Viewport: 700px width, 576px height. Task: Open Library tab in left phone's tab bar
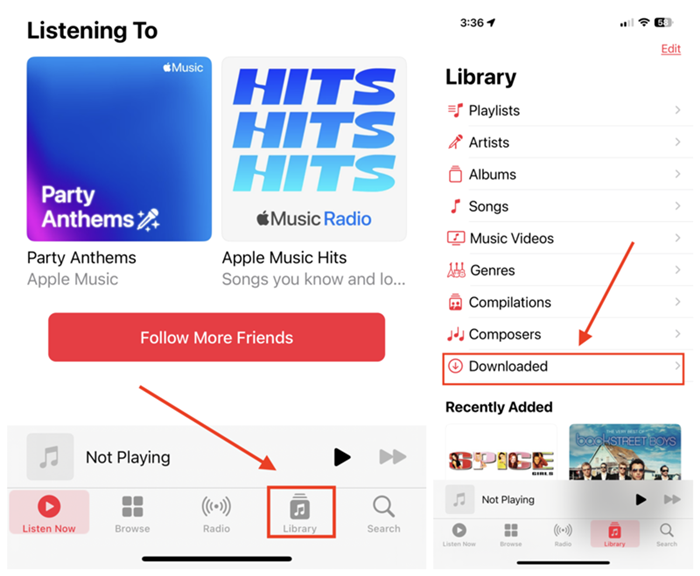point(300,513)
